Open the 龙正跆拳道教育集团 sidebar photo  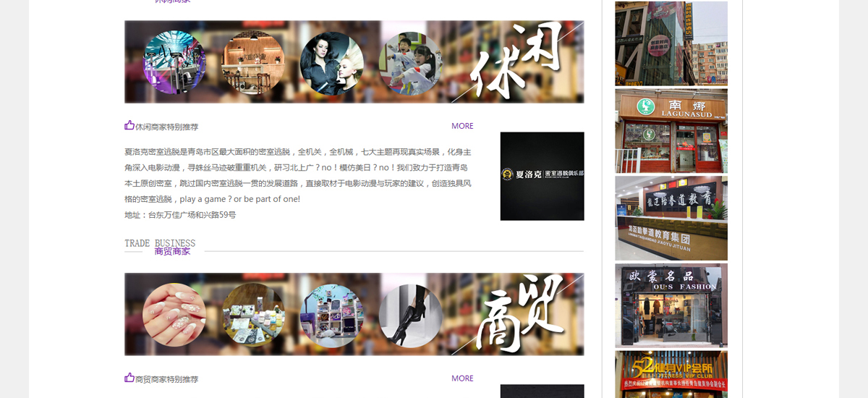click(671, 218)
